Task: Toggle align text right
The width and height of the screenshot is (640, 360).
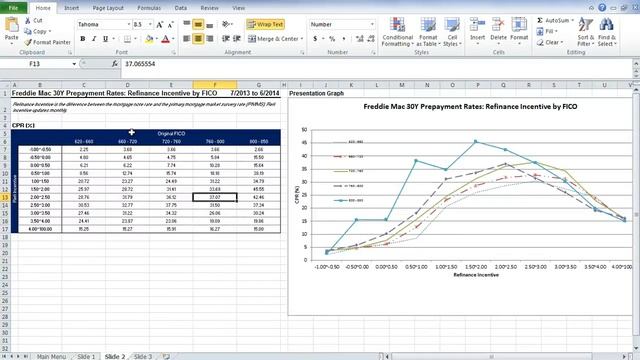Action: tap(209, 39)
